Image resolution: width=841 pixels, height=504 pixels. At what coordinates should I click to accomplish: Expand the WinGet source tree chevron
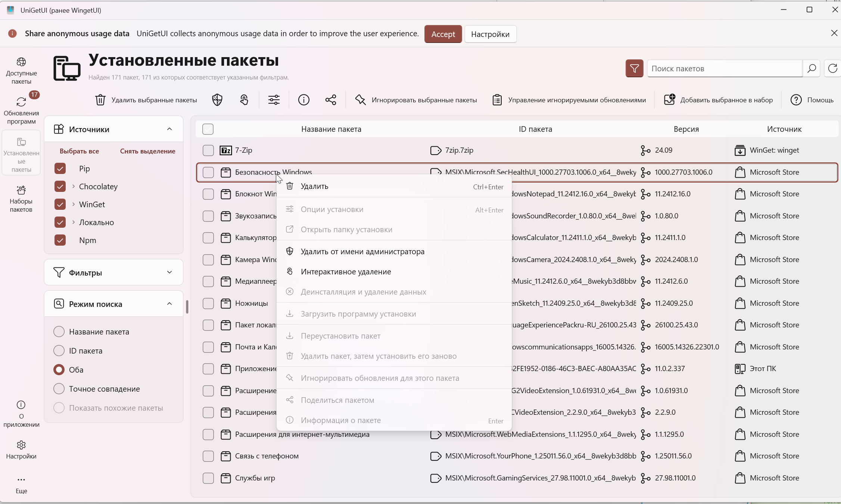pyautogui.click(x=74, y=204)
